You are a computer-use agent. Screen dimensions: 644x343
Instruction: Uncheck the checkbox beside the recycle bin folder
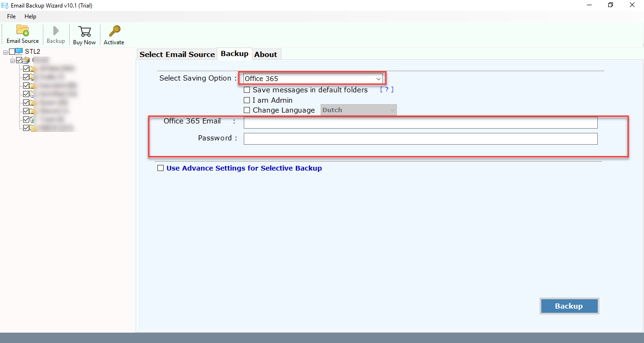click(26, 120)
